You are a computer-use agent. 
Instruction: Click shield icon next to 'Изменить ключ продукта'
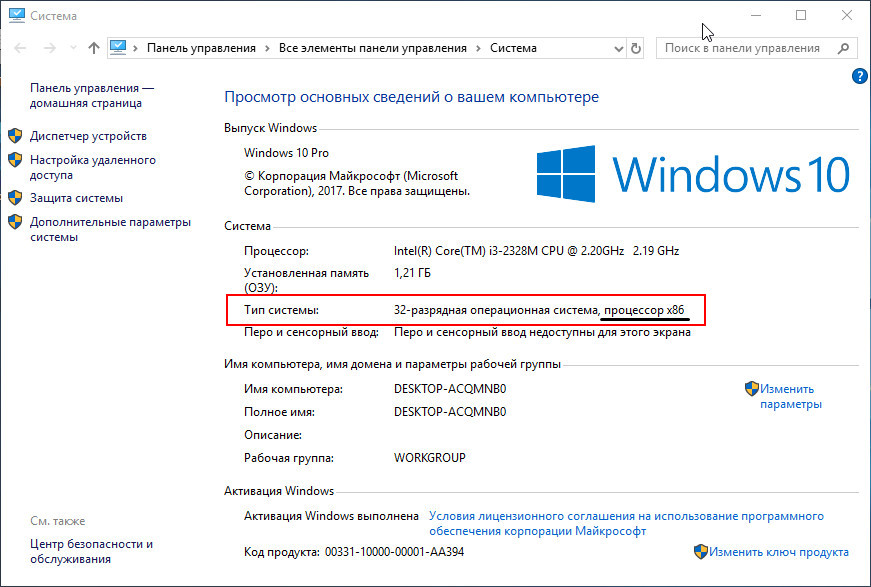tap(700, 551)
